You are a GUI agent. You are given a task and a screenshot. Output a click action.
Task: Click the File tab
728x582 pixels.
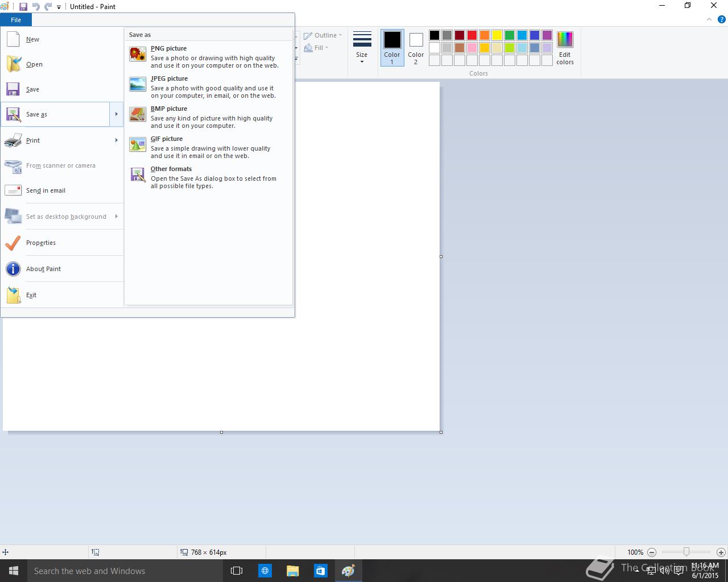pyautogui.click(x=16, y=20)
